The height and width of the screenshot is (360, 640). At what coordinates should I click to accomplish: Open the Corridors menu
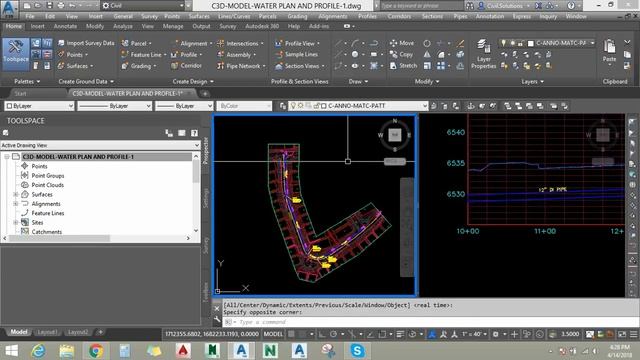[399, 16]
